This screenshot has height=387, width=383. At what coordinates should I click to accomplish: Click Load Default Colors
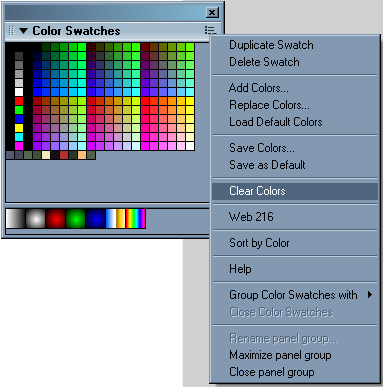276,122
